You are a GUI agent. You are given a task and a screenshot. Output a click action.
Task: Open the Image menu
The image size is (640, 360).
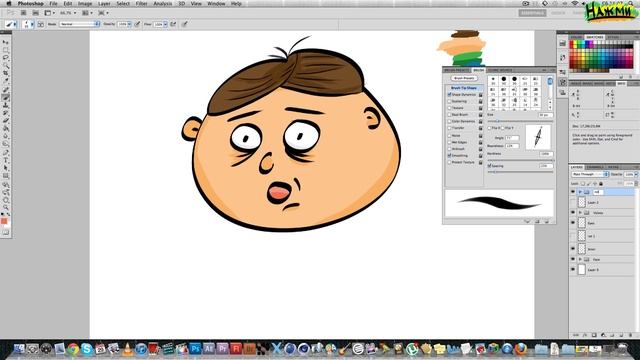pyautogui.click(x=85, y=4)
